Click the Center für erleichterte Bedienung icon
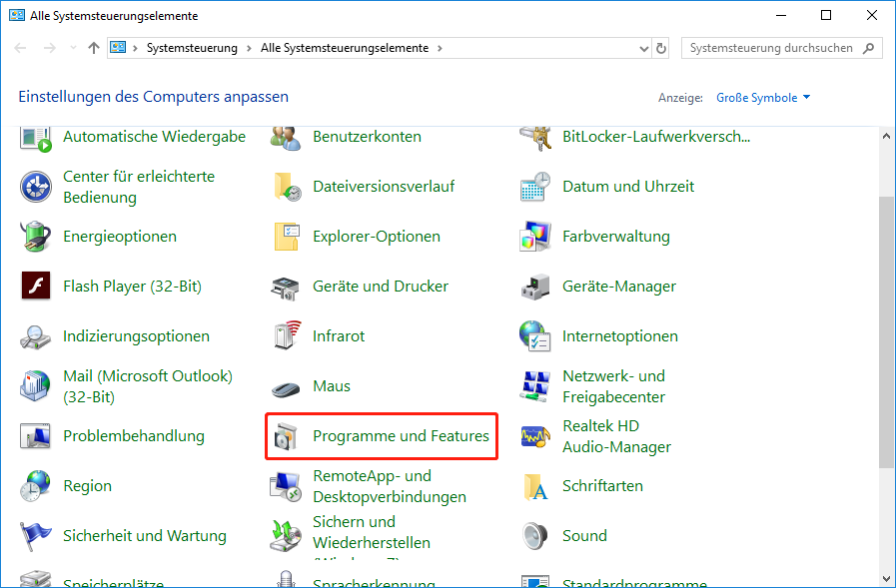Image resolution: width=896 pixels, height=588 pixels. coord(35,187)
